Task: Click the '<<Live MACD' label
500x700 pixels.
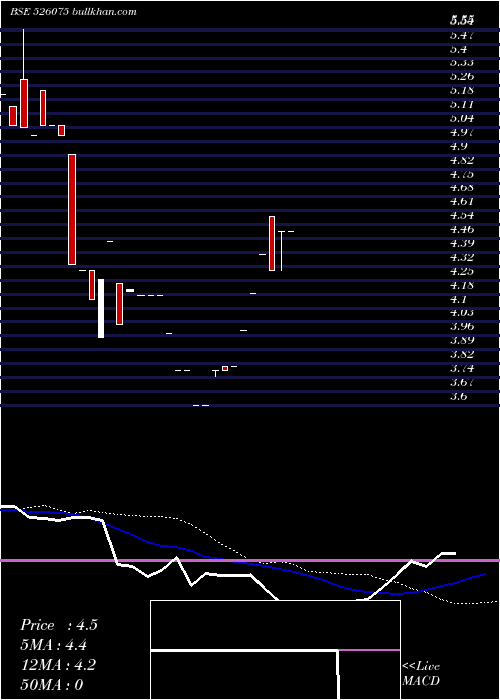Action: (x=421, y=674)
